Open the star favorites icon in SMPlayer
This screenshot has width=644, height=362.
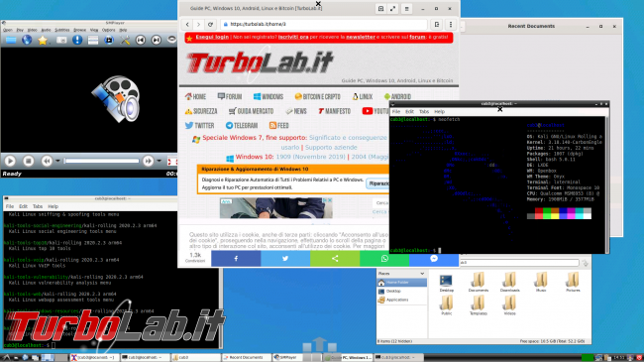[43, 40]
